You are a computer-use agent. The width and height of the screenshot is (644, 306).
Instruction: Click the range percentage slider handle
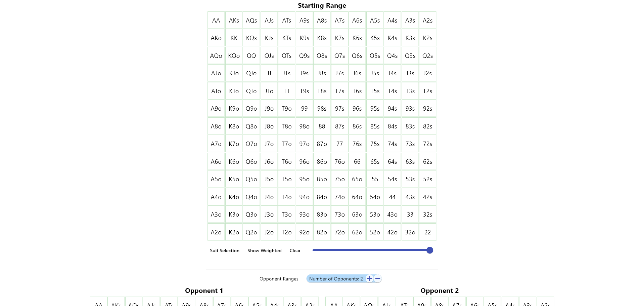pos(429,250)
